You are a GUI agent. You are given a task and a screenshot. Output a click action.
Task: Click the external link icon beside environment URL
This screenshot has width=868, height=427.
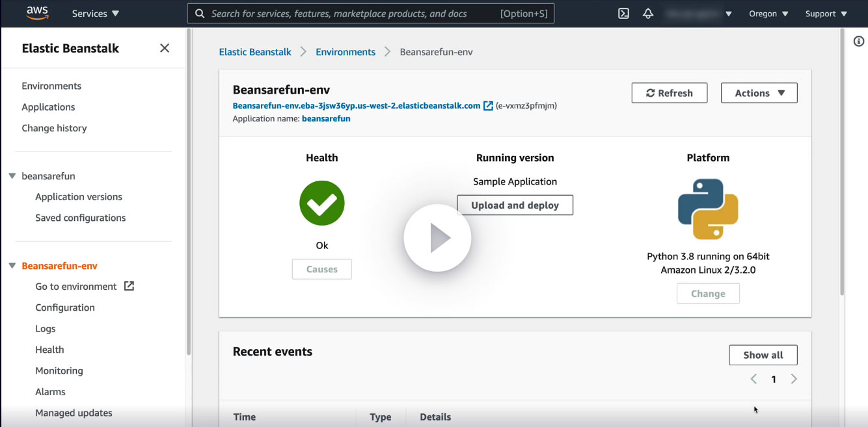click(x=488, y=105)
